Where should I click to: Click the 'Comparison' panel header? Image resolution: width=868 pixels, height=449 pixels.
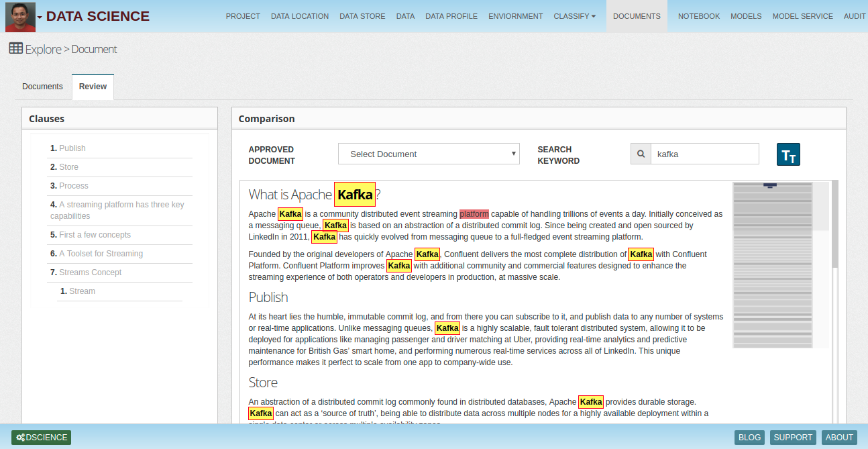[x=539, y=119]
